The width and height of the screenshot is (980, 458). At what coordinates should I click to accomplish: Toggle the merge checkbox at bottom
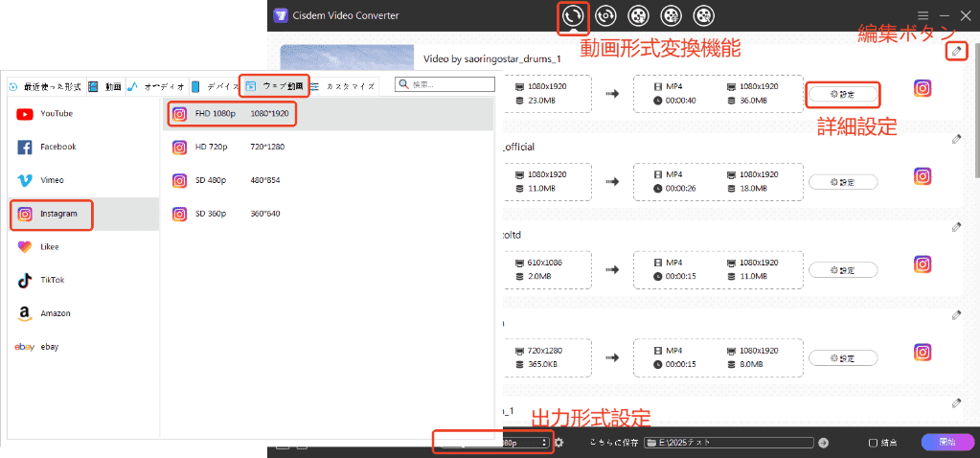pos(873,443)
